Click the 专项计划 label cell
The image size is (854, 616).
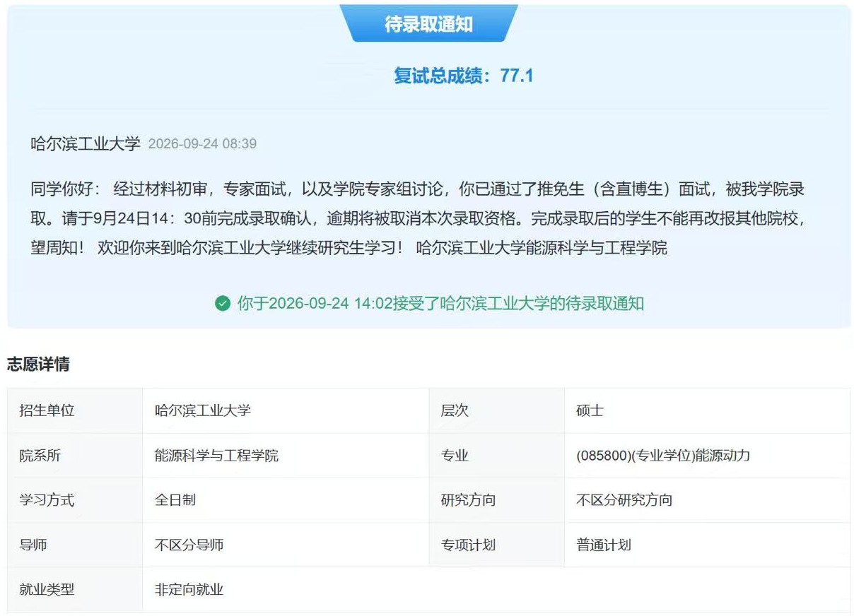(497, 545)
